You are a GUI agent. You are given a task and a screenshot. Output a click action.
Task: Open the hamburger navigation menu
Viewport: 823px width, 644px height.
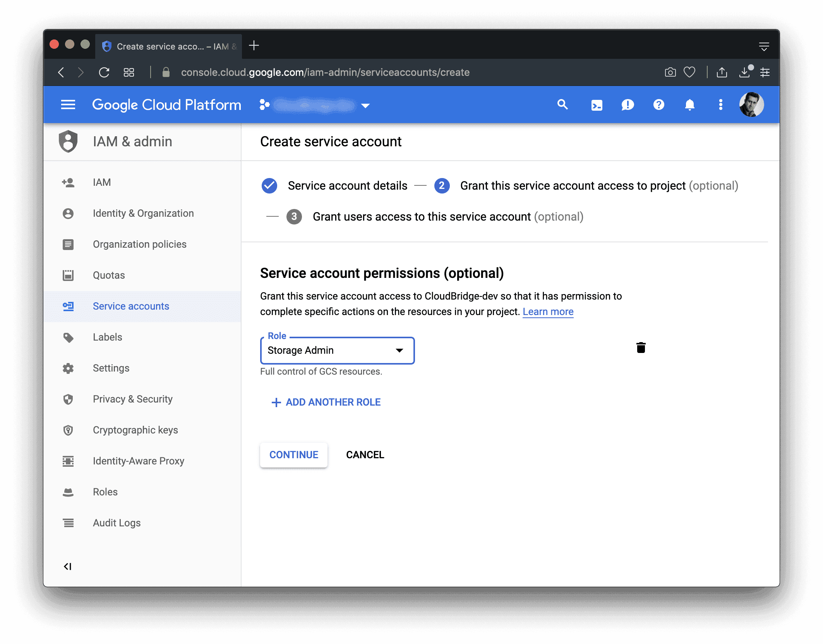[x=68, y=104]
